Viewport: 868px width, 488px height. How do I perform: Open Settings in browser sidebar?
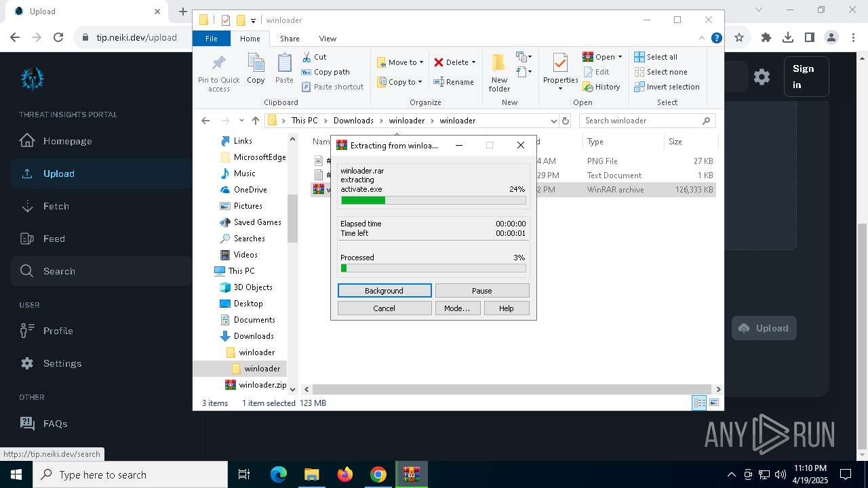(x=102, y=363)
